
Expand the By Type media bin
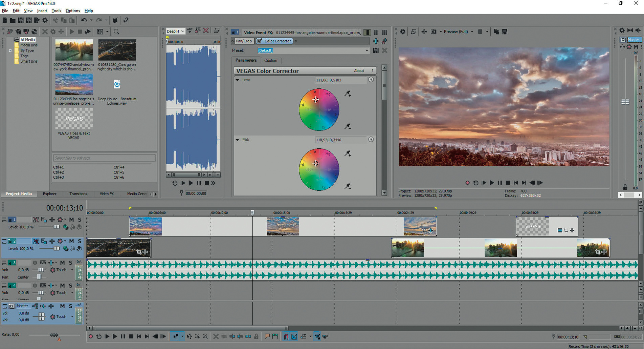point(10,50)
